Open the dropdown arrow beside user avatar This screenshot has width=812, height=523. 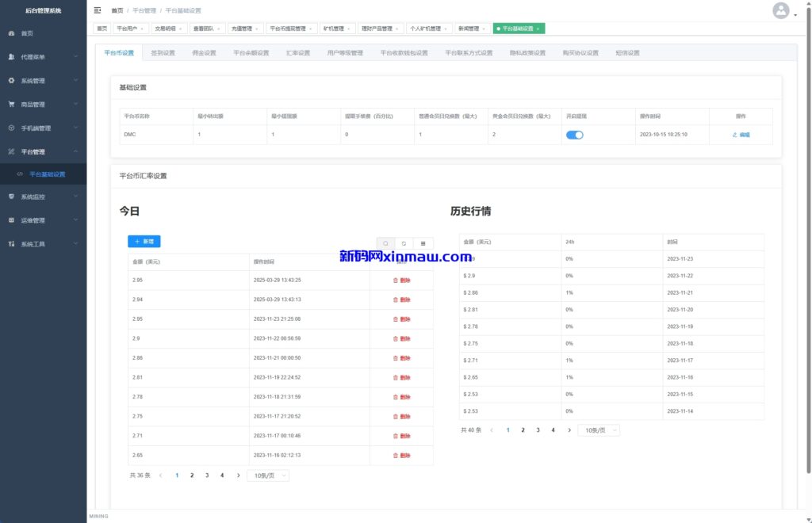point(795,14)
